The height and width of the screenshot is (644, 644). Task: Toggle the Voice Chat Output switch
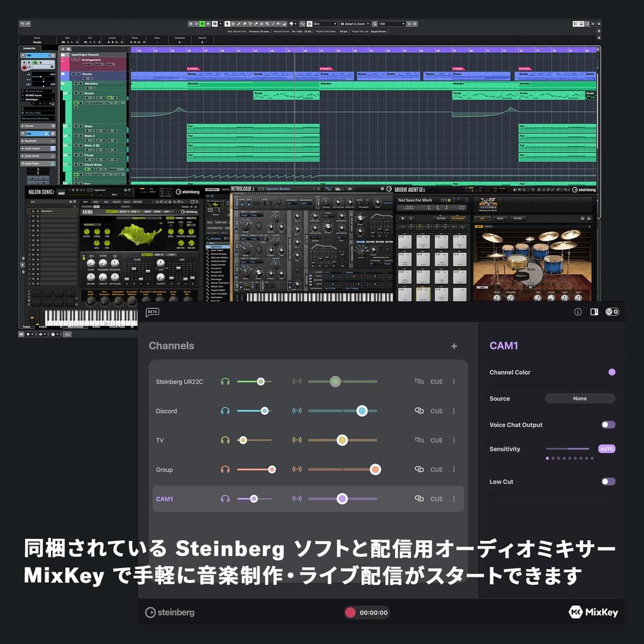point(608,425)
